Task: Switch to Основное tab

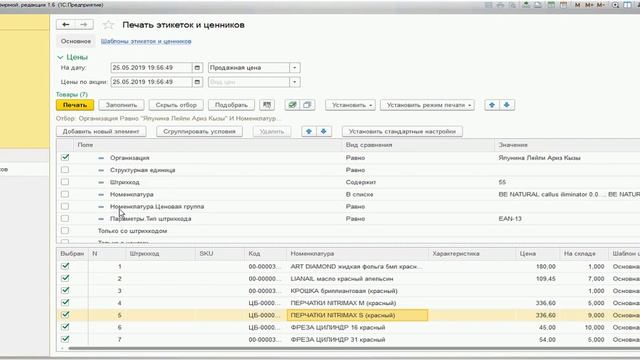Action: click(x=76, y=41)
